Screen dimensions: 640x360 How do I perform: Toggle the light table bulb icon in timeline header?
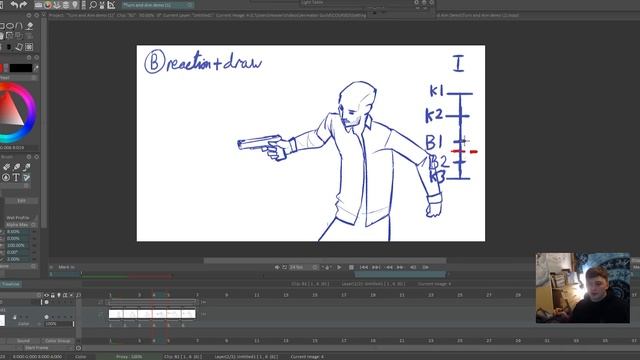tap(59, 295)
